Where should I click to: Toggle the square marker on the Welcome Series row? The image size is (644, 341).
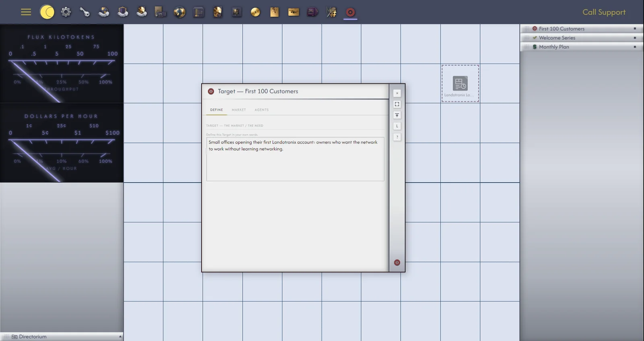click(635, 38)
